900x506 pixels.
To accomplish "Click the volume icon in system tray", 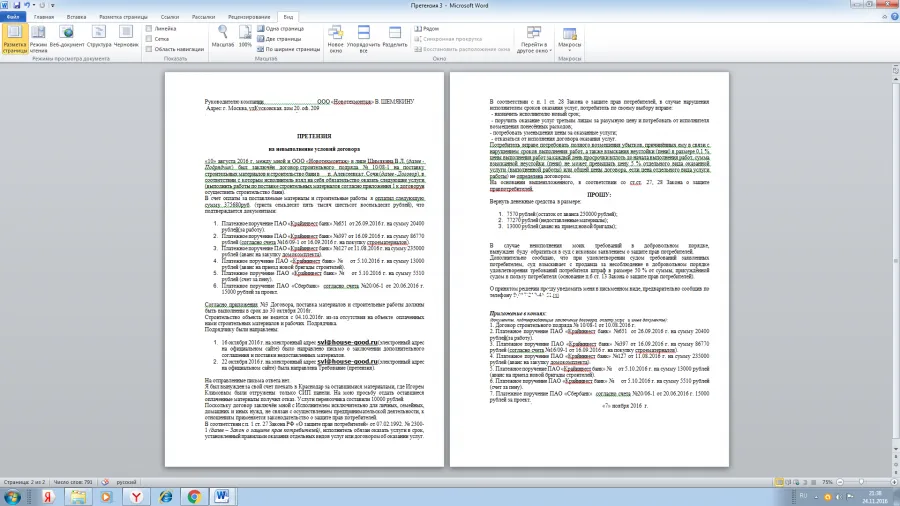I will pyautogui.click(x=839, y=497).
